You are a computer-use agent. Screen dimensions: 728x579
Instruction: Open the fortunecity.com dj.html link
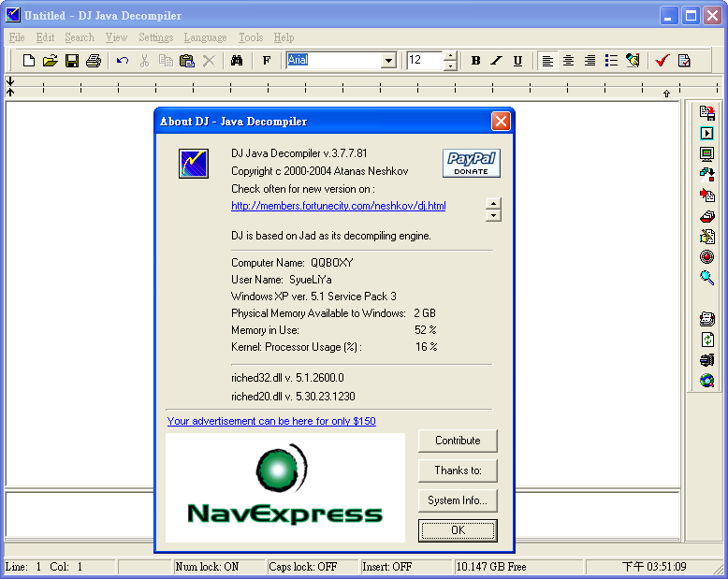339,206
